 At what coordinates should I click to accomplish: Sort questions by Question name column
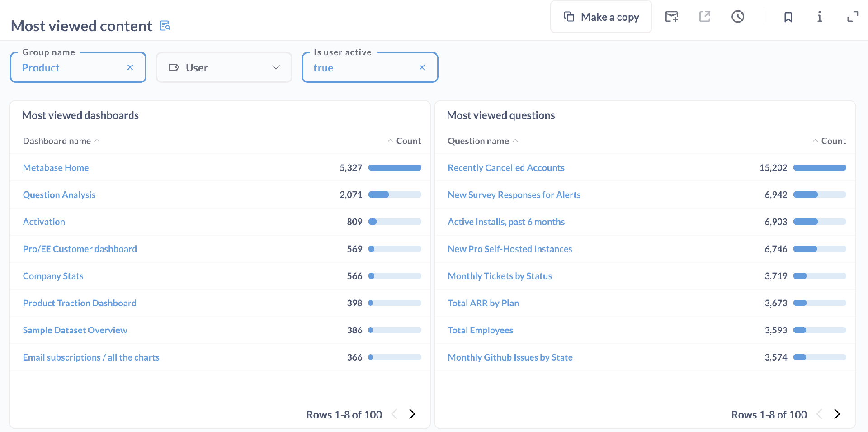pyautogui.click(x=483, y=141)
